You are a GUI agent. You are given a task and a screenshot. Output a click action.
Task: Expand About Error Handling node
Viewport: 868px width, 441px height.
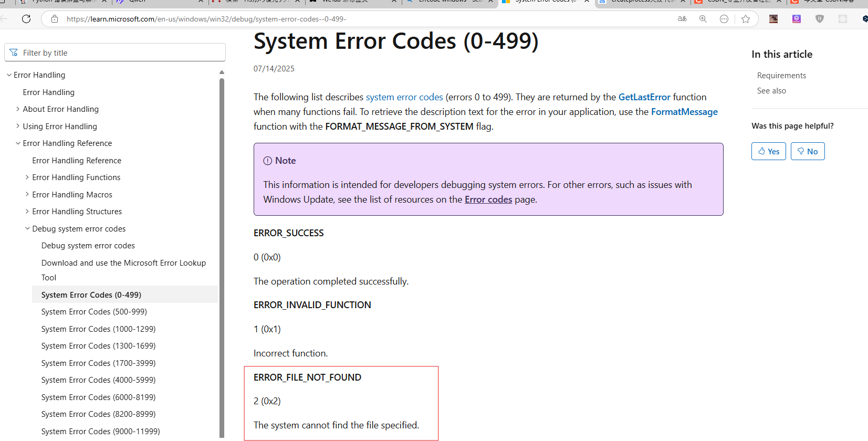click(x=18, y=109)
